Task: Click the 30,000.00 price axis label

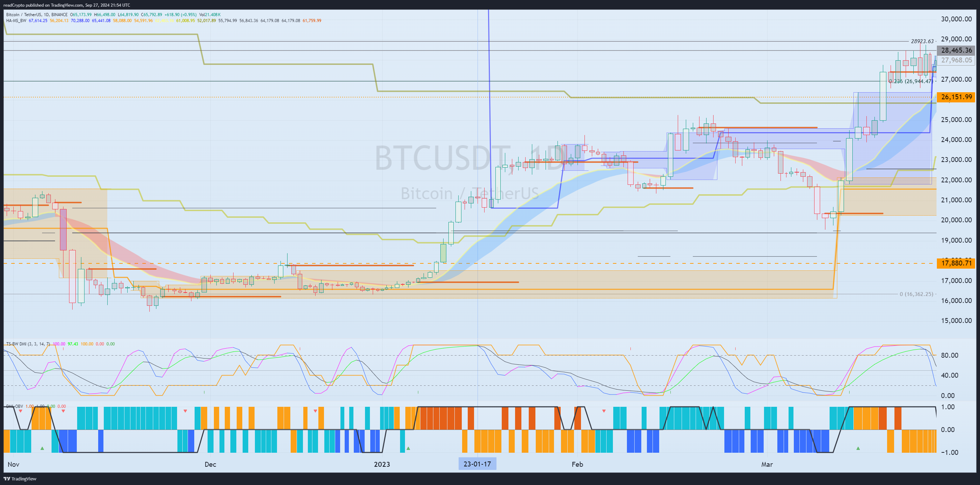Action: tap(957, 19)
